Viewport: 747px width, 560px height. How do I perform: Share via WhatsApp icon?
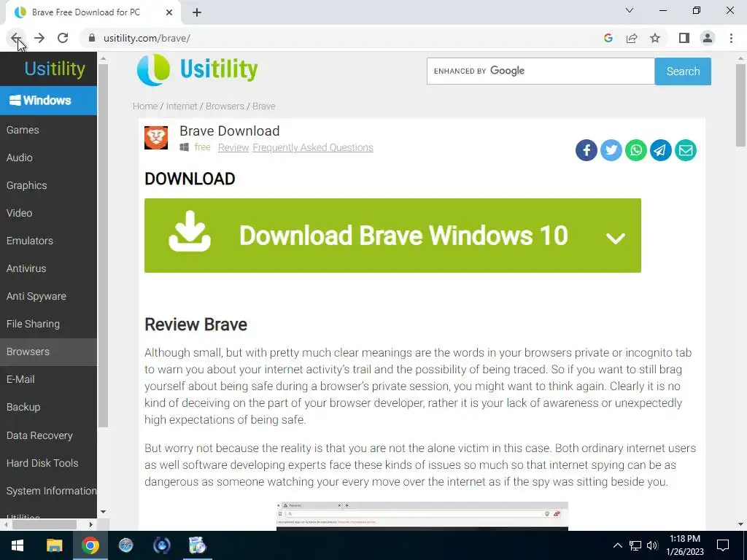[x=636, y=150]
